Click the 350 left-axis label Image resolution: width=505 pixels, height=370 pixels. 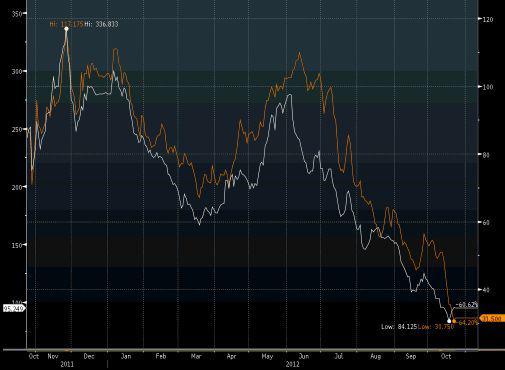pos(17,13)
